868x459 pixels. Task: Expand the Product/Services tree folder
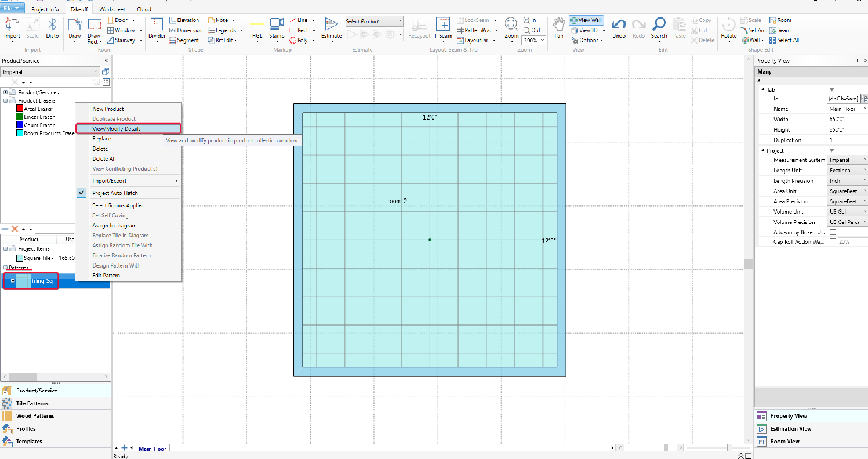[x=5, y=92]
